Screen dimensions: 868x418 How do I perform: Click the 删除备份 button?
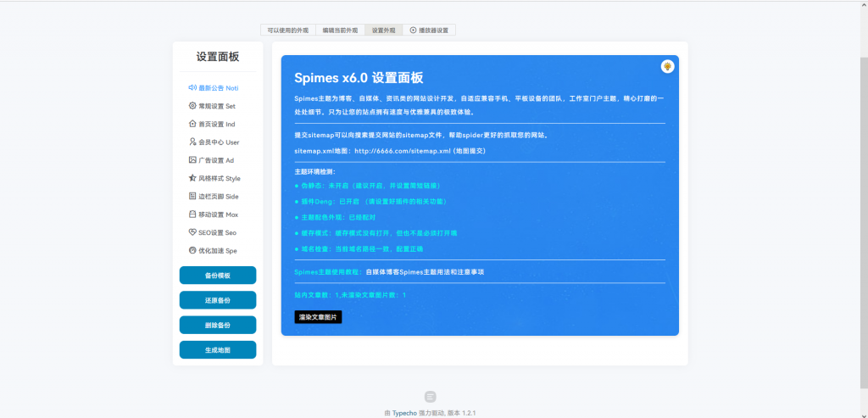[x=218, y=325]
